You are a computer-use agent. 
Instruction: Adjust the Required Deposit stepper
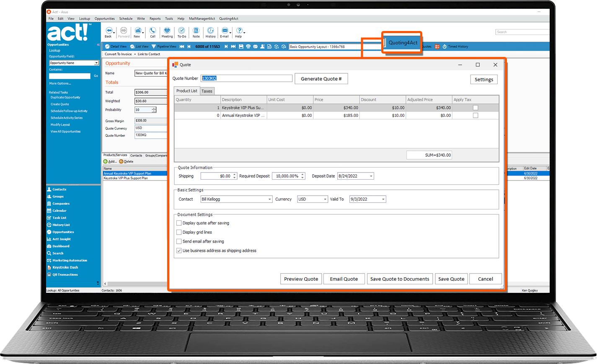[x=302, y=176]
